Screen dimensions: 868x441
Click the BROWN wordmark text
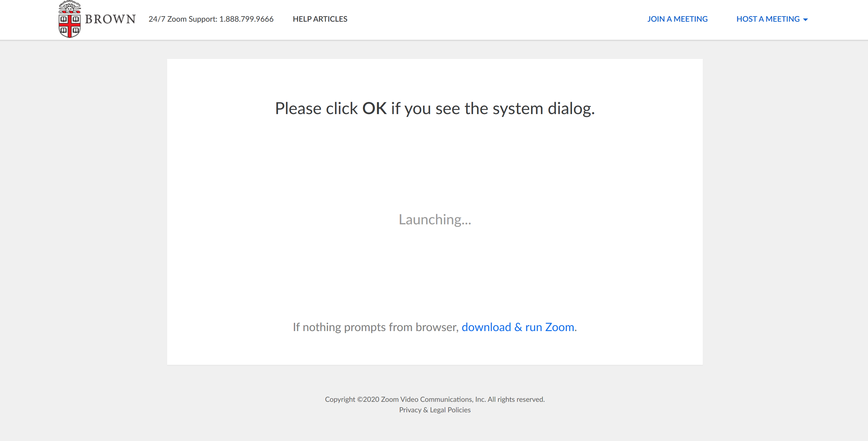pyautogui.click(x=110, y=19)
